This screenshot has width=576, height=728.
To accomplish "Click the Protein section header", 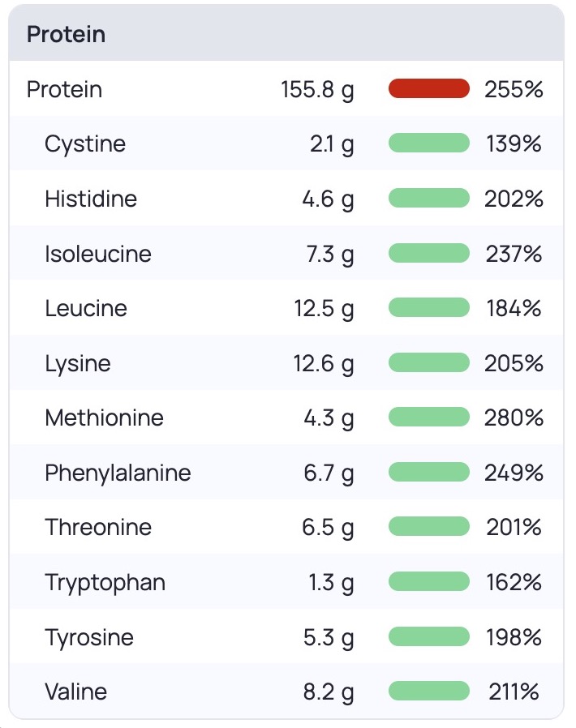I will [x=67, y=35].
